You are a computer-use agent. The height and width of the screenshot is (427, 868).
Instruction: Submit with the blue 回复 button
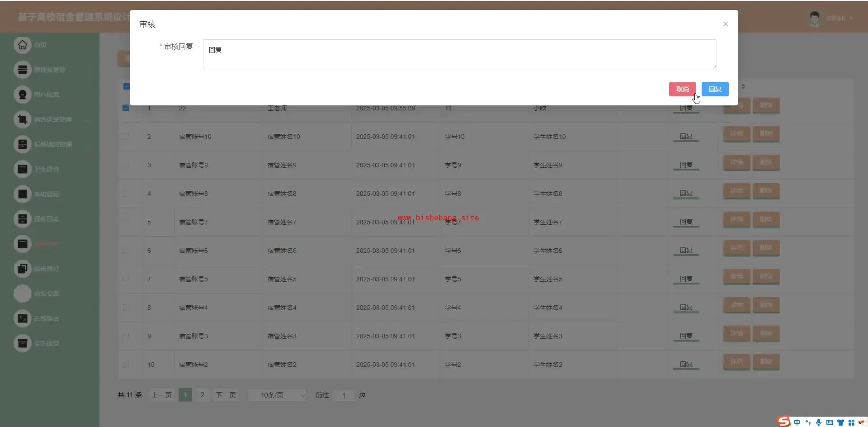(x=715, y=89)
